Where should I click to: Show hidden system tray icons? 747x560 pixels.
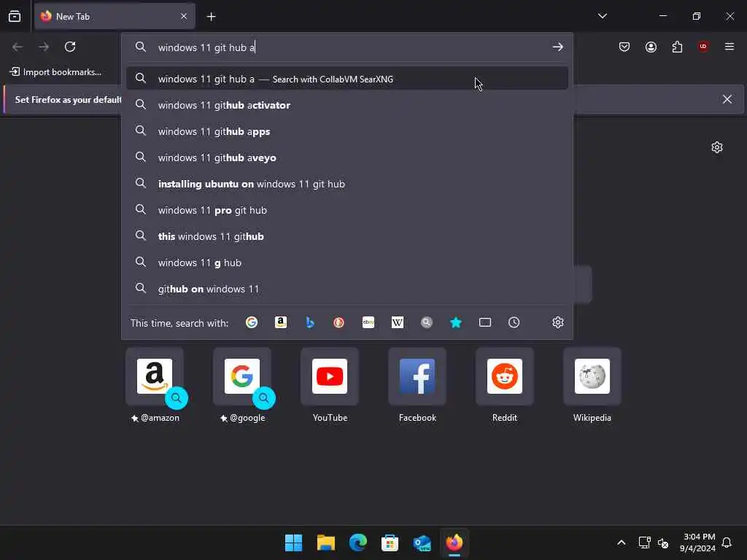point(622,542)
